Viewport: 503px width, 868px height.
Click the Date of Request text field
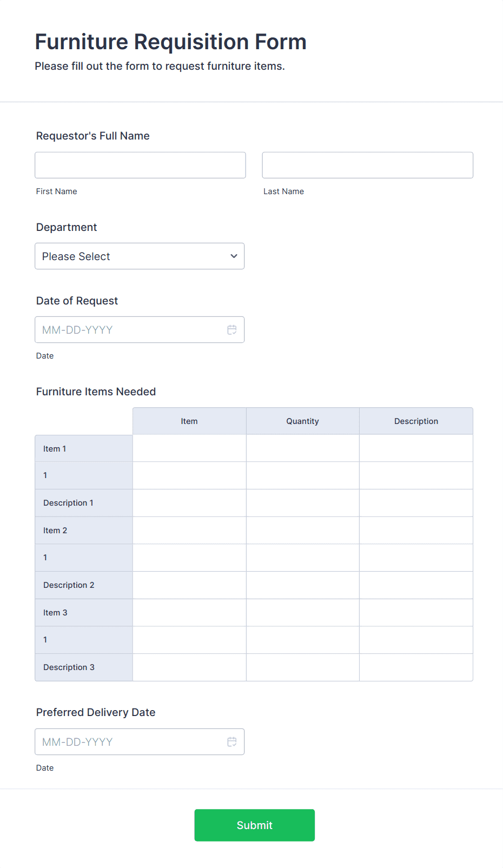pos(130,330)
